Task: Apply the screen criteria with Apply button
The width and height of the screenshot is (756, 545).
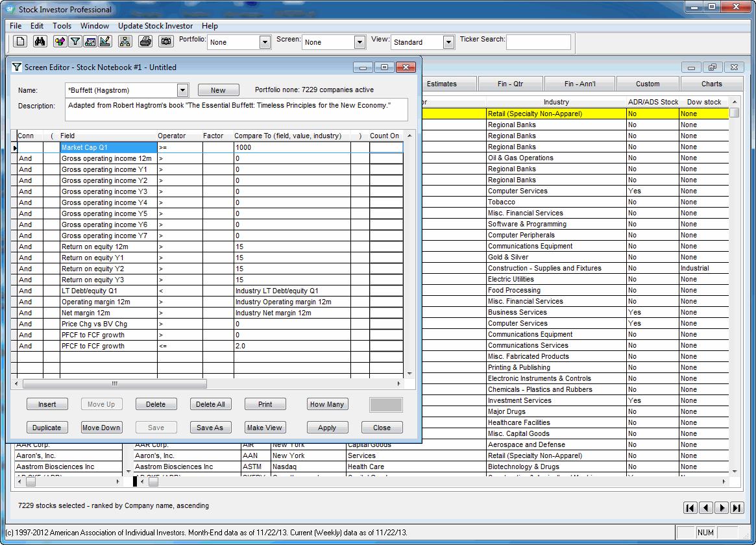Action: pyautogui.click(x=327, y=427)
